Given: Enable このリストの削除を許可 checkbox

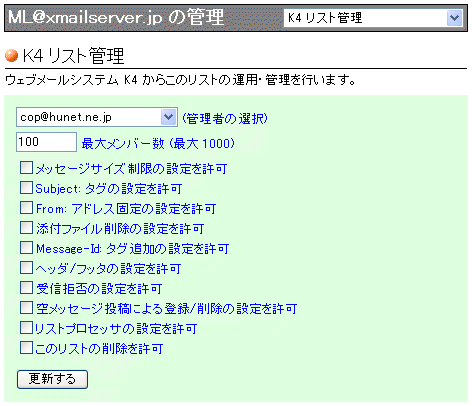Looking at the screenshot, I should pos(26,348).
